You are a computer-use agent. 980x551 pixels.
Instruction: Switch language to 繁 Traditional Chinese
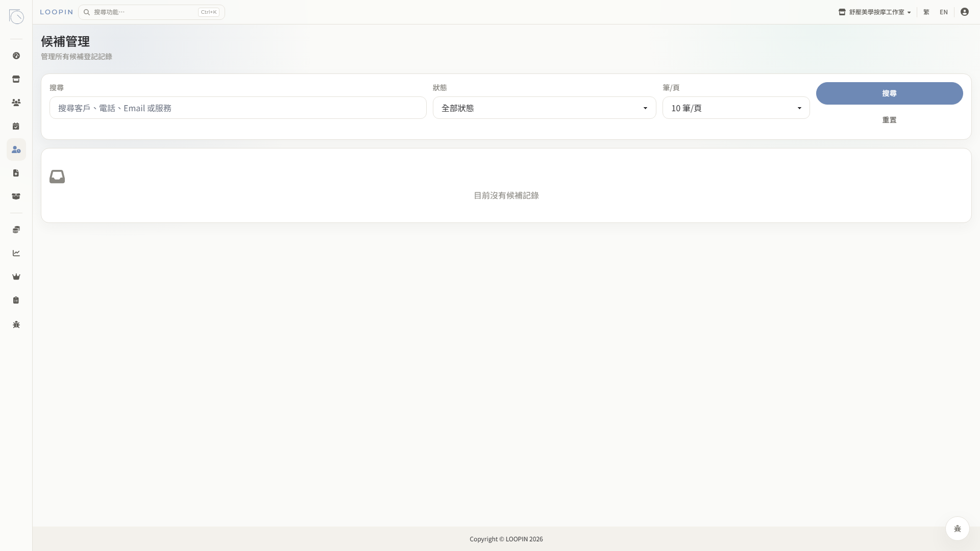pos(926,12)
